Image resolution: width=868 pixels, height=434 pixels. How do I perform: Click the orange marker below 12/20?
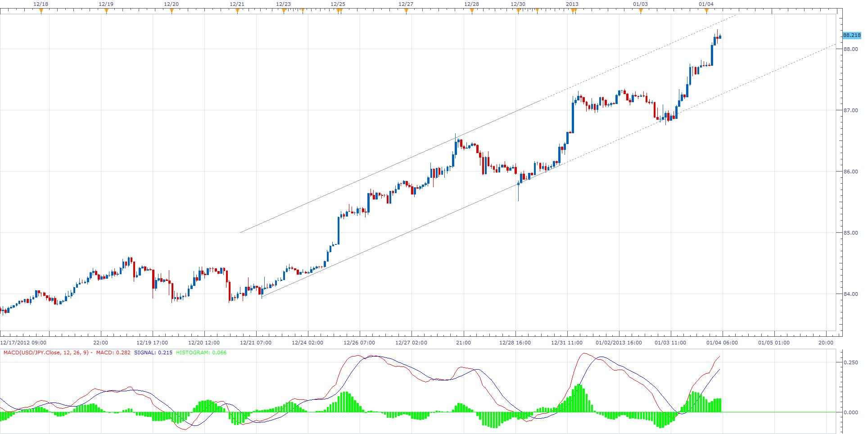pos(172,11)
